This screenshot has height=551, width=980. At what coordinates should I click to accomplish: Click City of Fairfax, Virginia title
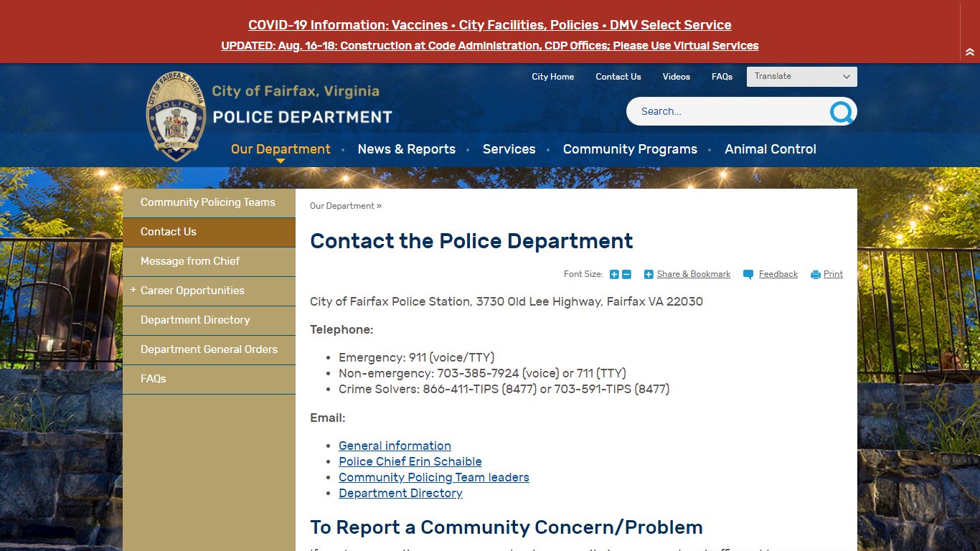296,91
